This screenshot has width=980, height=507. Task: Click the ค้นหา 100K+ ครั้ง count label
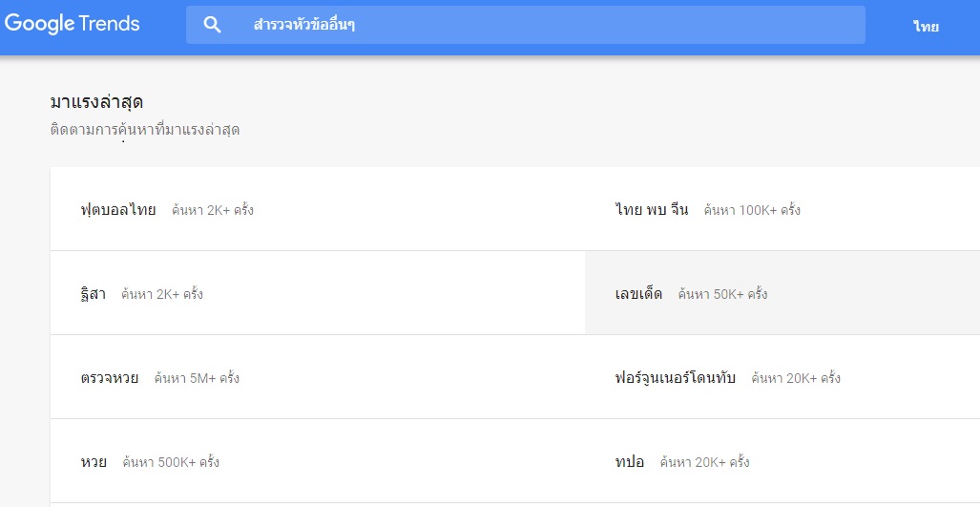point(752,210)
